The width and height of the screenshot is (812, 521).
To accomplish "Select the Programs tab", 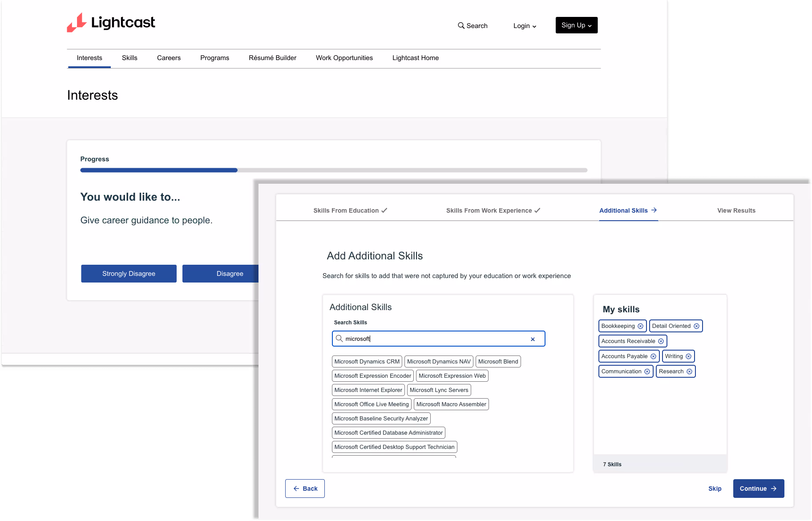I will point(214,58).
